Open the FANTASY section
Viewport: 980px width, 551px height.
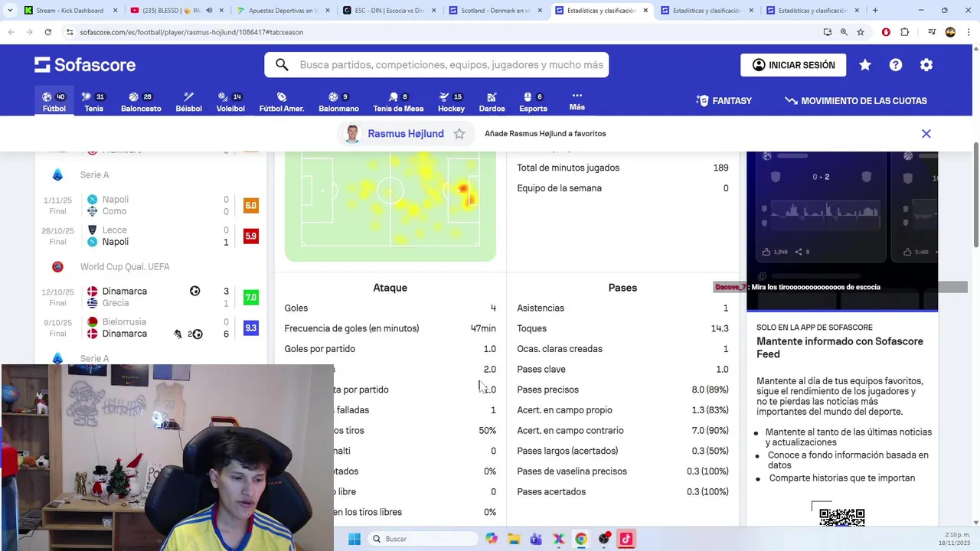click(x=724, y=101)
